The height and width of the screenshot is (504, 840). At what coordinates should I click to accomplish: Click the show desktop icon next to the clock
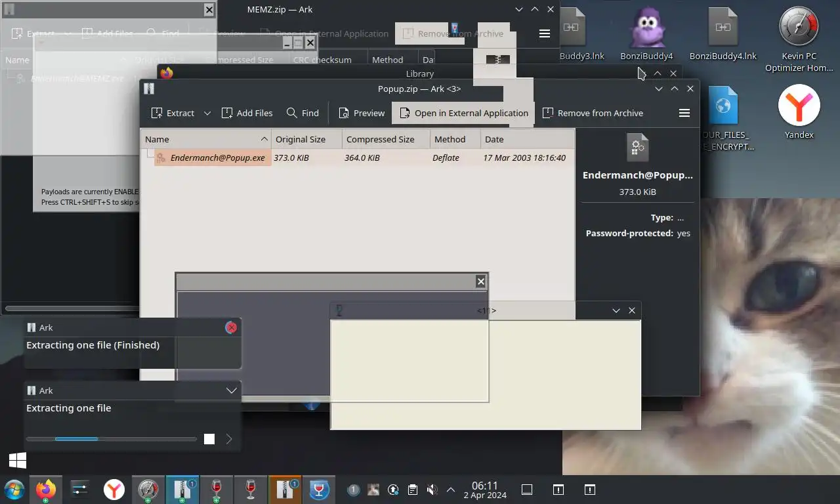526,490
